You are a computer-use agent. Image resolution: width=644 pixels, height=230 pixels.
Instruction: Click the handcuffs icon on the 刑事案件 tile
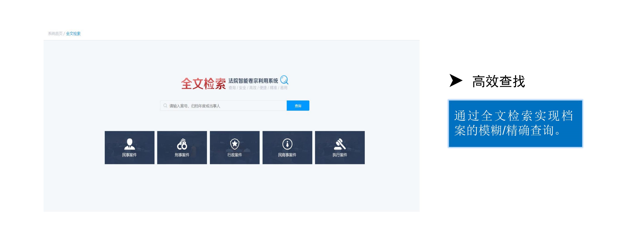pos(182,144)
